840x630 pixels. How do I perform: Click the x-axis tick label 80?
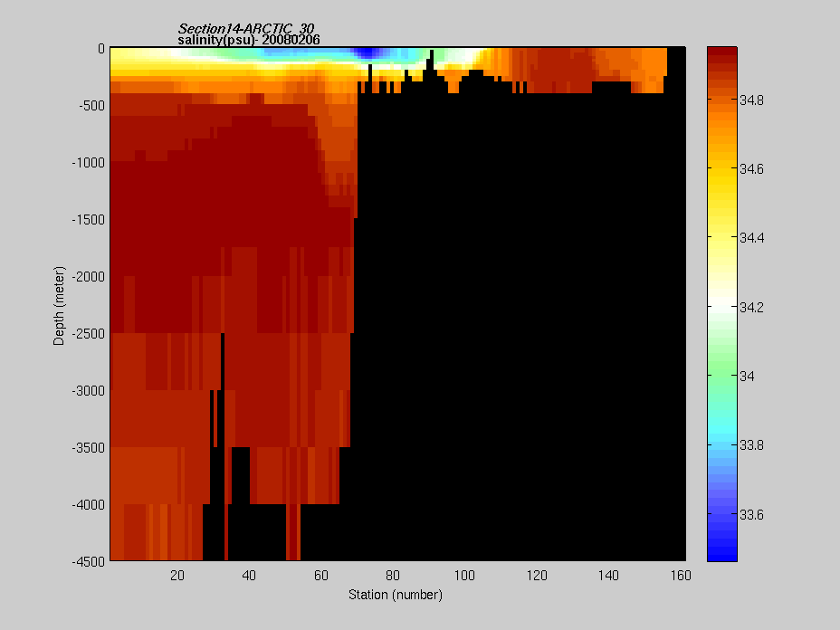click(393, 576)
